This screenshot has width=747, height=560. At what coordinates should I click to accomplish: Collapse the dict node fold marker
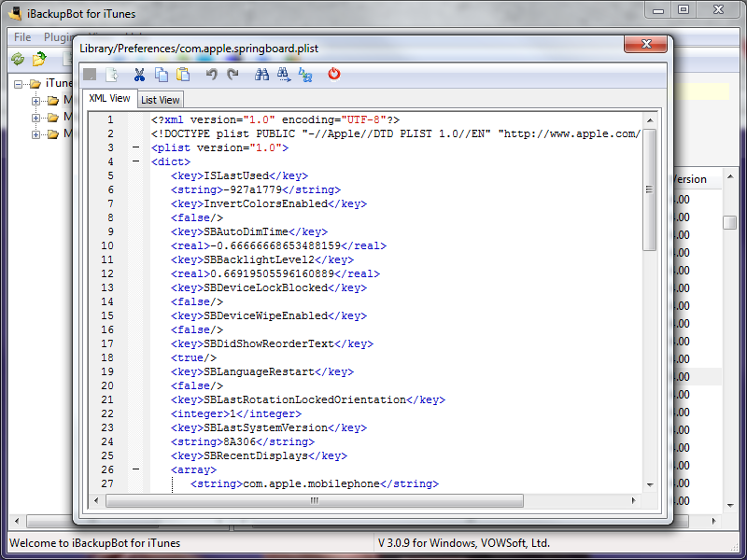(136, 161)
